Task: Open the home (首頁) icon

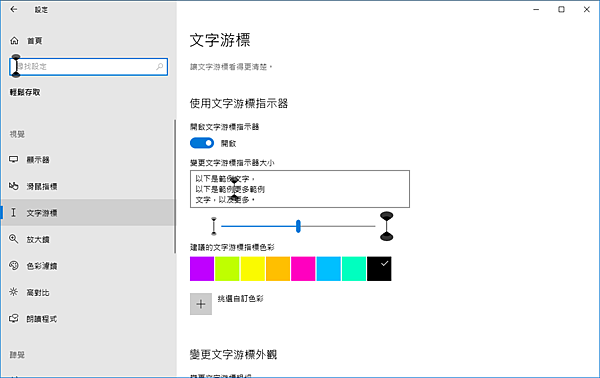Action: [14, 41]
